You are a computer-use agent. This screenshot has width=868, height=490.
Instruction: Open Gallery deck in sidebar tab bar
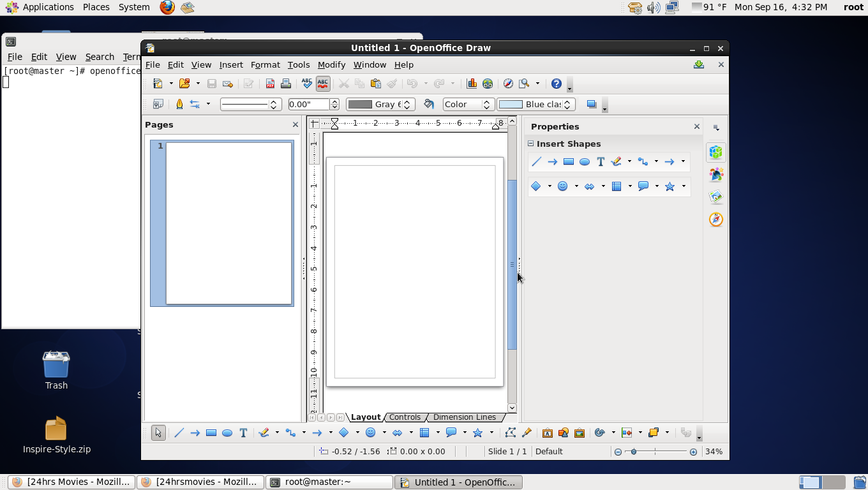[x=716, y=197]
